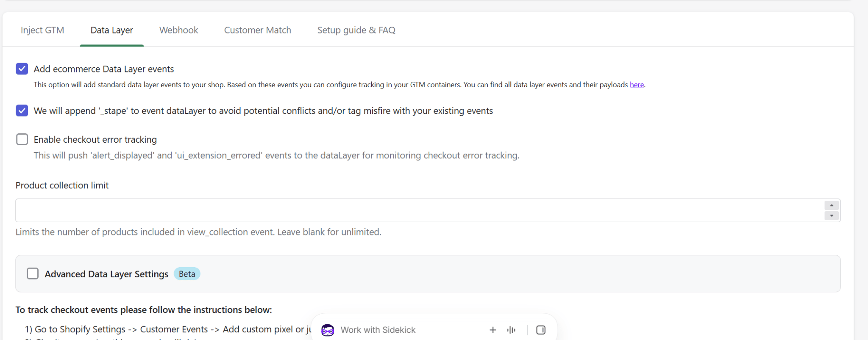Decrease Product collection limit with down arrow
This screenshot has width=868, height=340.
pyautogui.click(x=832, y=216)
